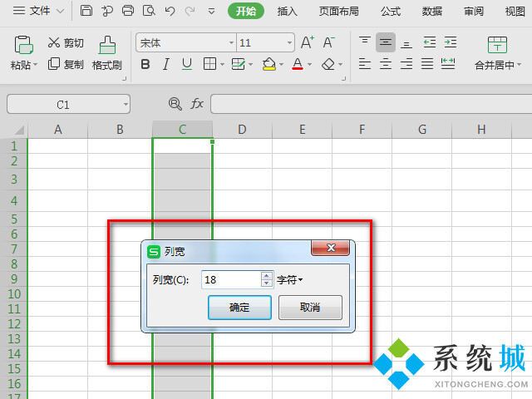532x399 pixels.
Task: Toggle Italic formatting
Action: (166, 64)
